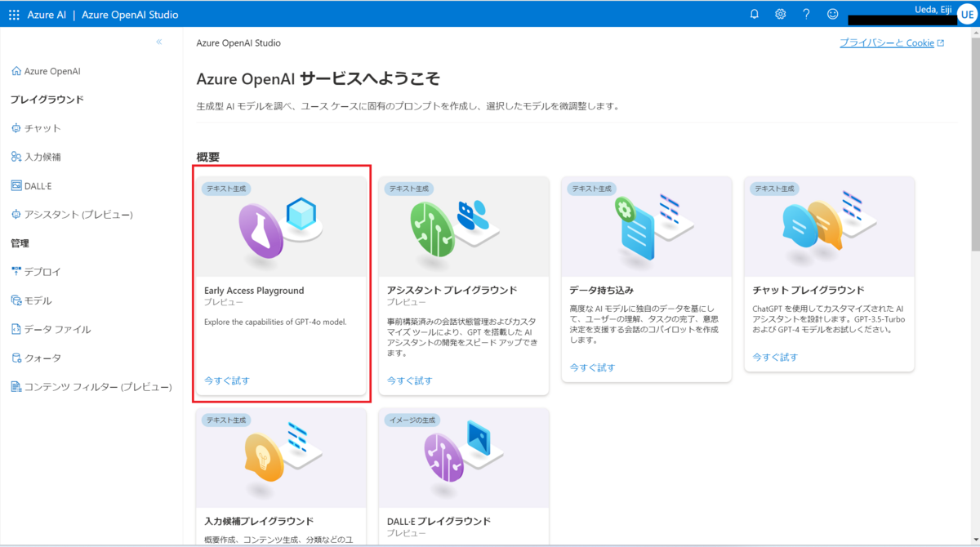This screenshot has width=980, height=547.
Task: Click the 入力候補 icon in sidebar
Action: [16, 157]
